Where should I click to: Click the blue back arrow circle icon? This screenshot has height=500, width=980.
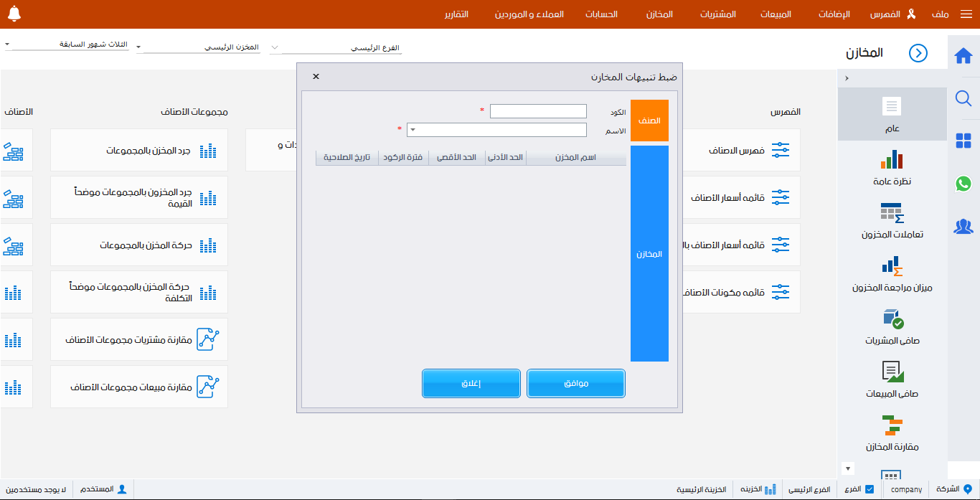pos(918,53)
